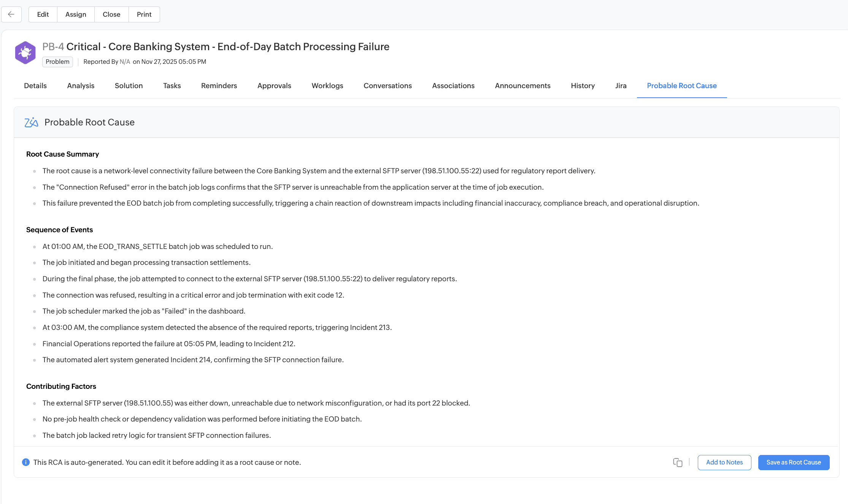
Task: Click the info icon next to RCA notice
Action: click(25, 462)
